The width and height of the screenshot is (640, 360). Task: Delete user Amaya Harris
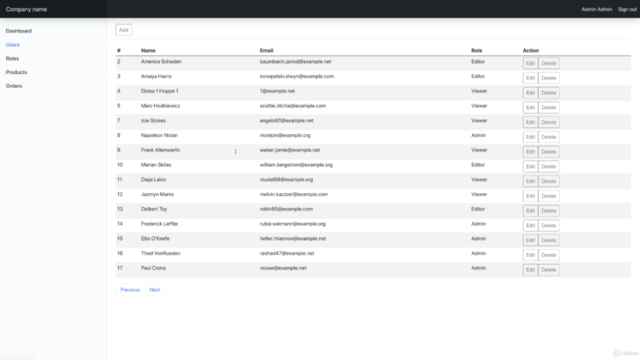click(x=549, y=78)
